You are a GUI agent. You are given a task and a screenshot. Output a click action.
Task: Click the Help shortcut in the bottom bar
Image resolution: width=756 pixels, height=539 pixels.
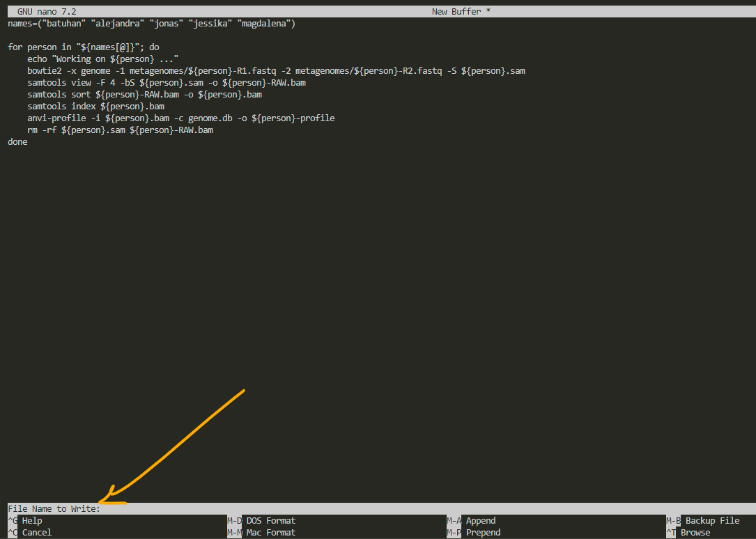click(32, 521)
